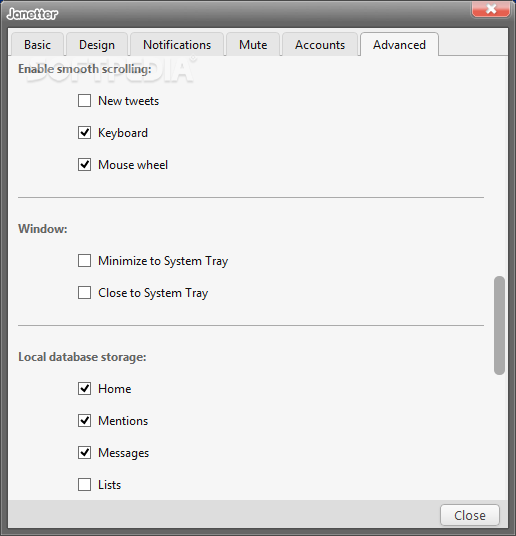Screen dimensions: 516x536
Task: Click the 'New tweets' label text
Action: [x=129, y=101]
